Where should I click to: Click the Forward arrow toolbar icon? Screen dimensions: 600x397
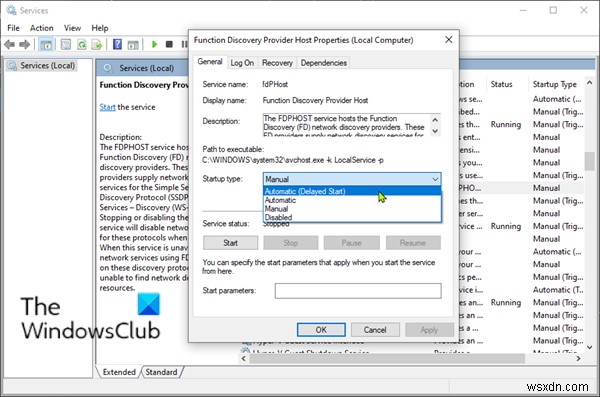(24, 45)
